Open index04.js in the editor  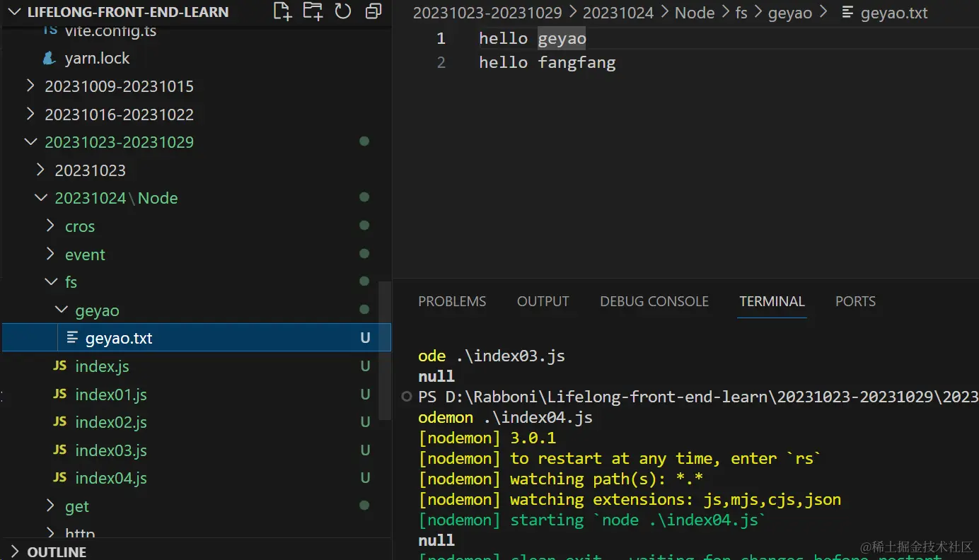pos(111,478)
